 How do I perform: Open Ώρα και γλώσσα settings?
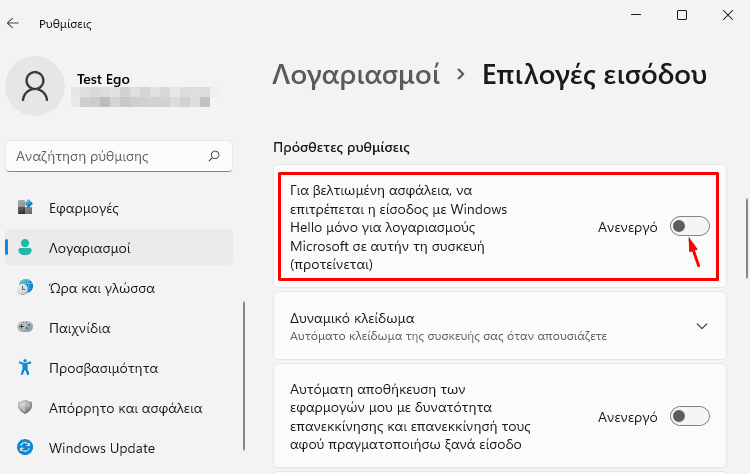pos(119,287)
